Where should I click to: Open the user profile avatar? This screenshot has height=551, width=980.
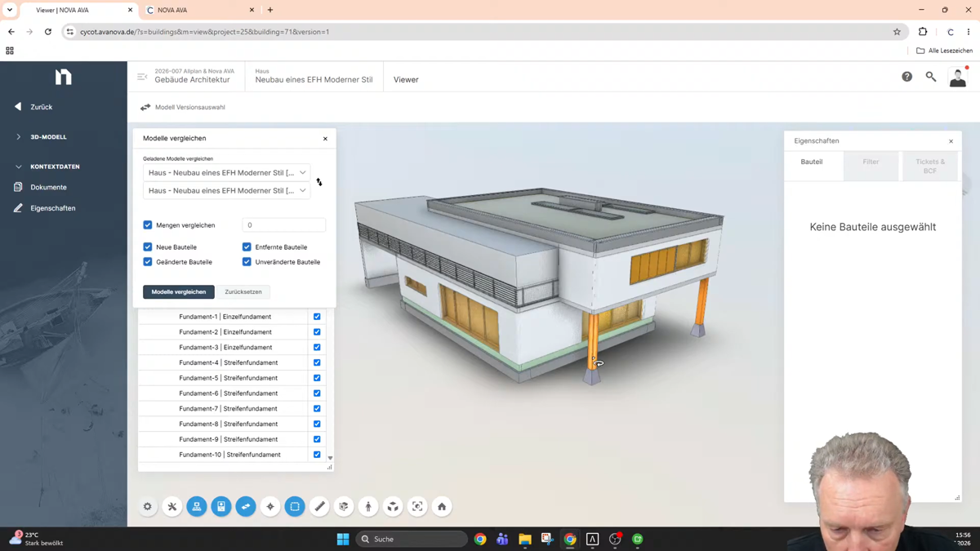958,78
